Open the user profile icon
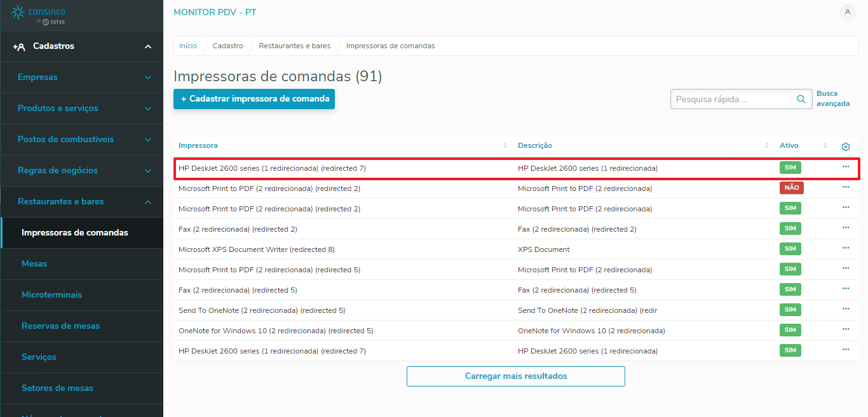Screen dimensions: 868x417 pyautogui.click(x=847, y=12)
